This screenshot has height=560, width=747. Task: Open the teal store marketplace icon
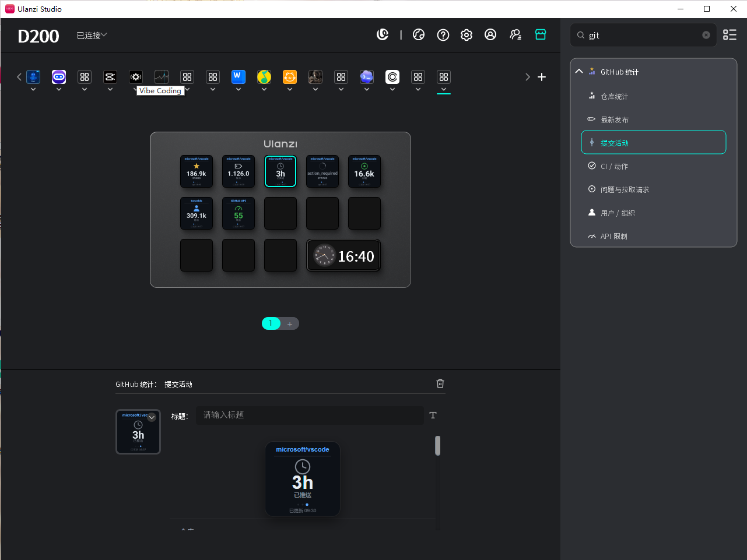[x=541, y=35]
